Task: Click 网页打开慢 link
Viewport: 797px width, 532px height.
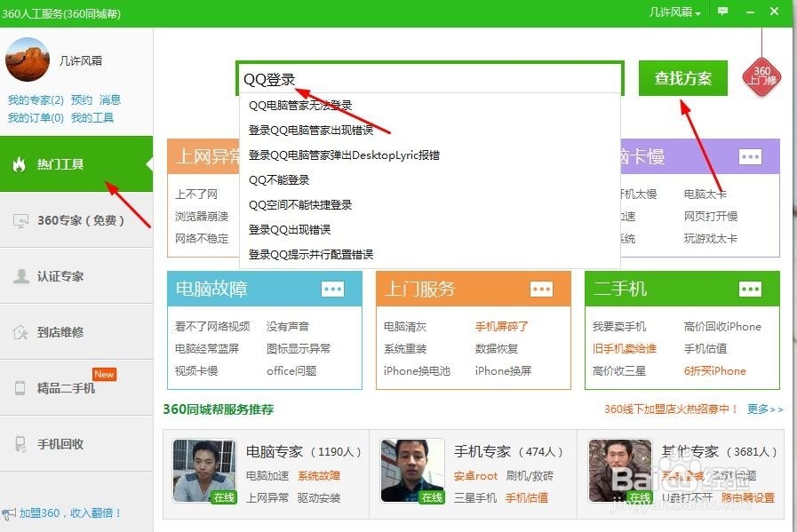Action: 711,217
